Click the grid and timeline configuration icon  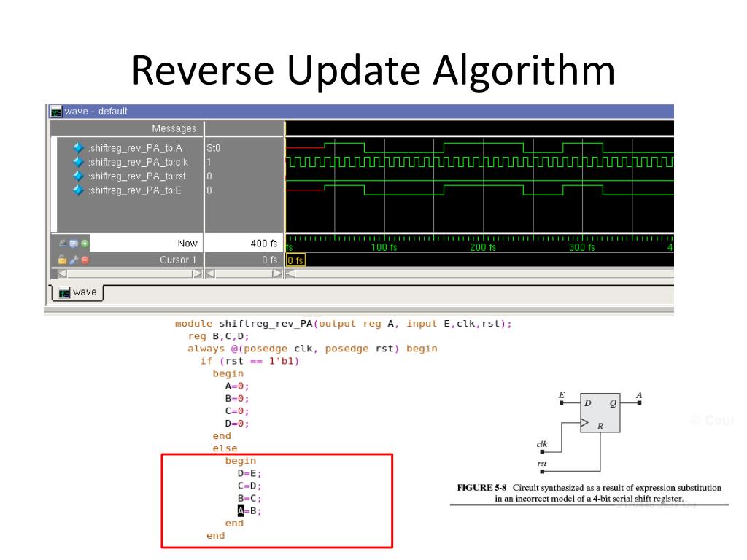74,244
